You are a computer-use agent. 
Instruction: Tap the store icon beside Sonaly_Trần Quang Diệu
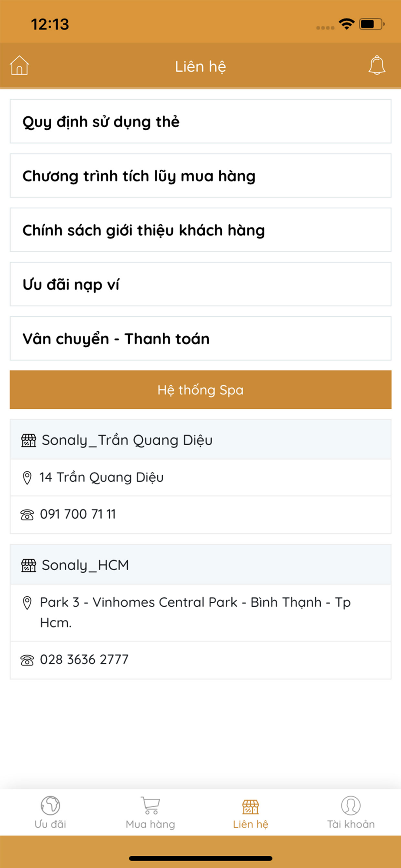coord(29,440)
